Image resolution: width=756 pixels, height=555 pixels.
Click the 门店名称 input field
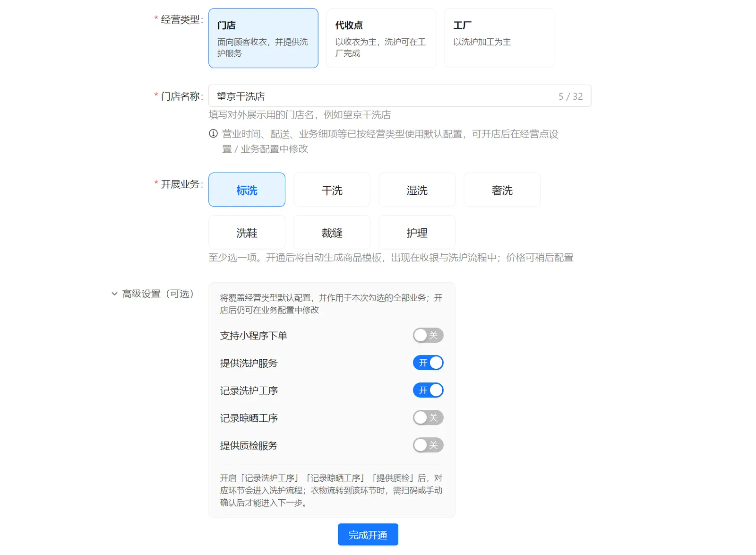[x=400, y=96]
